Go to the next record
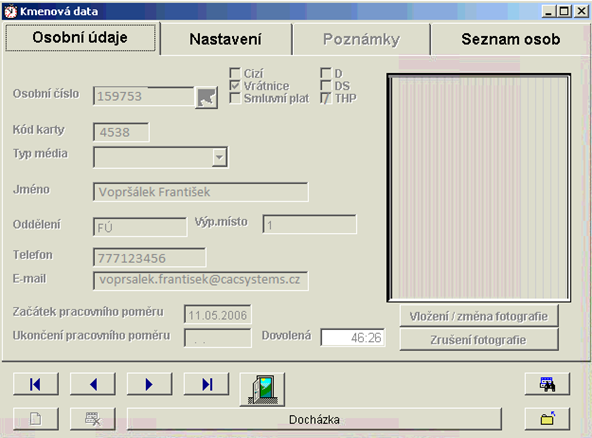The image size is (592, 438). (150, 384)
